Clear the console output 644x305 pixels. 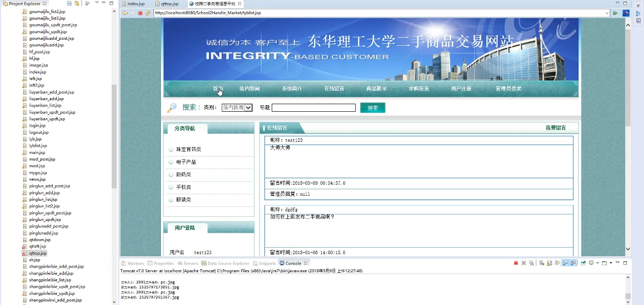coord(541,263)
